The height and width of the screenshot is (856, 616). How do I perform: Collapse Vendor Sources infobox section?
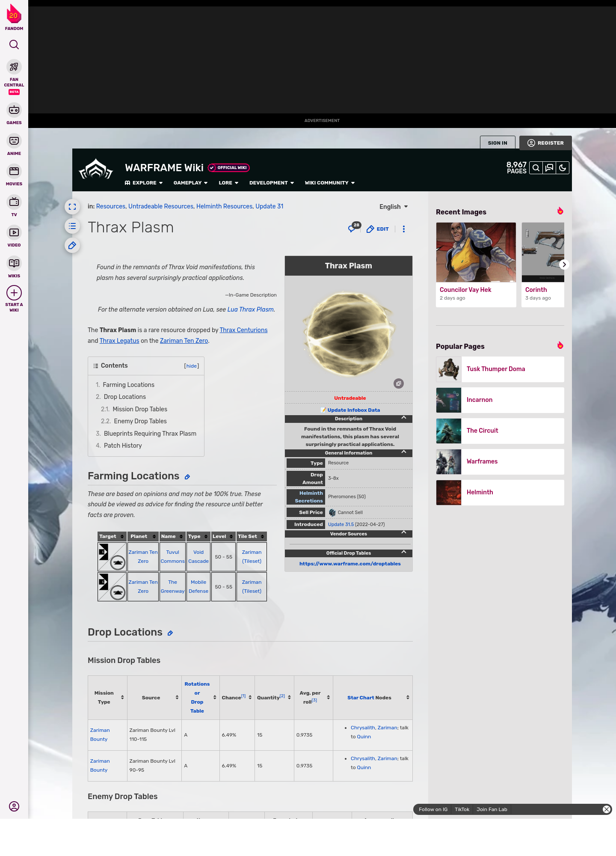pos(403,533)
